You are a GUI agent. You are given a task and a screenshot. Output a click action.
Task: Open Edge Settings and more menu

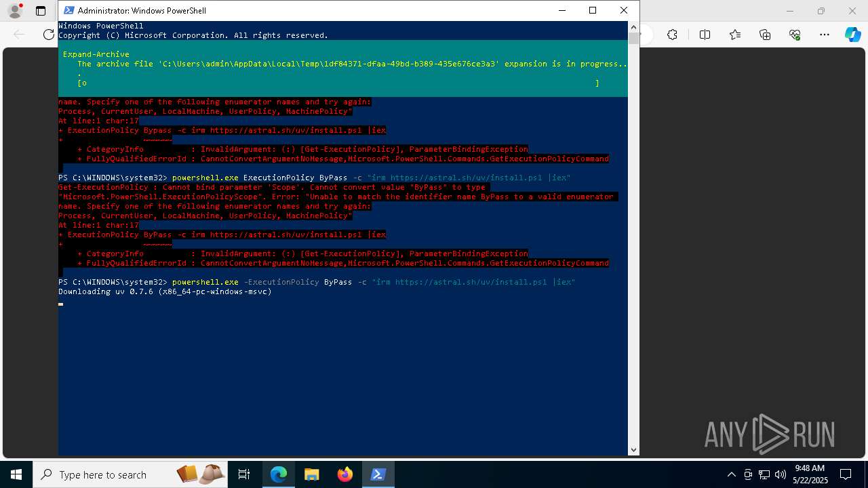coord(825,35)
